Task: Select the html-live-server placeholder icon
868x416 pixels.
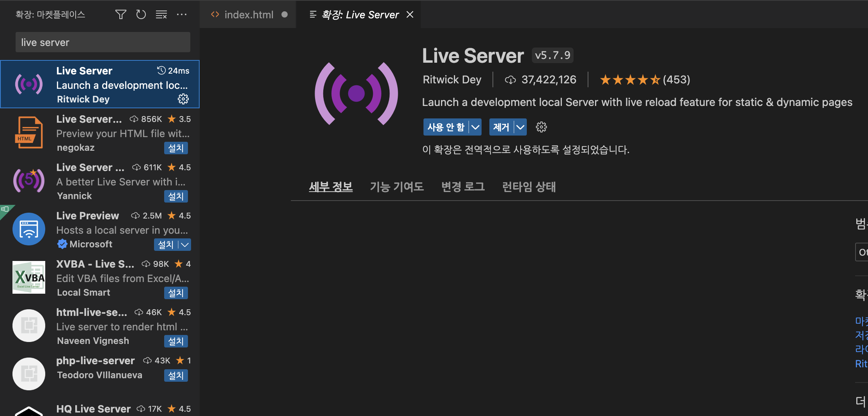Action: pos(29,326)
